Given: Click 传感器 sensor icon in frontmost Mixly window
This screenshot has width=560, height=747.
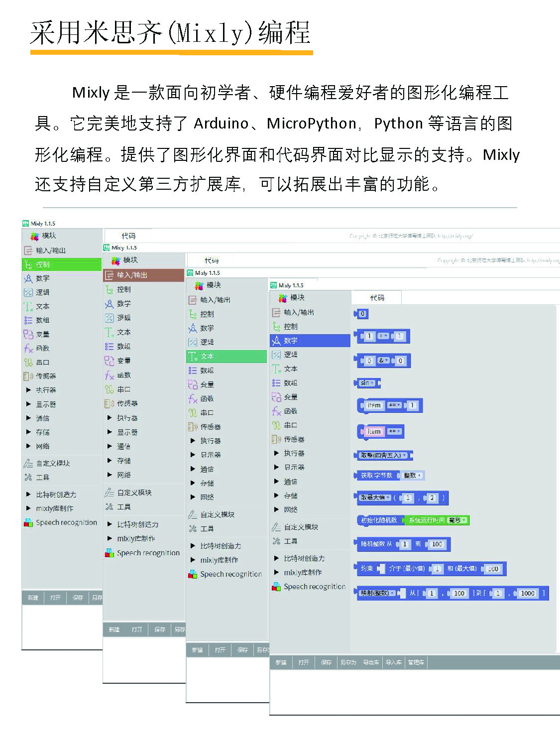Looking at the screenshot, I should [x=276, y=439].
